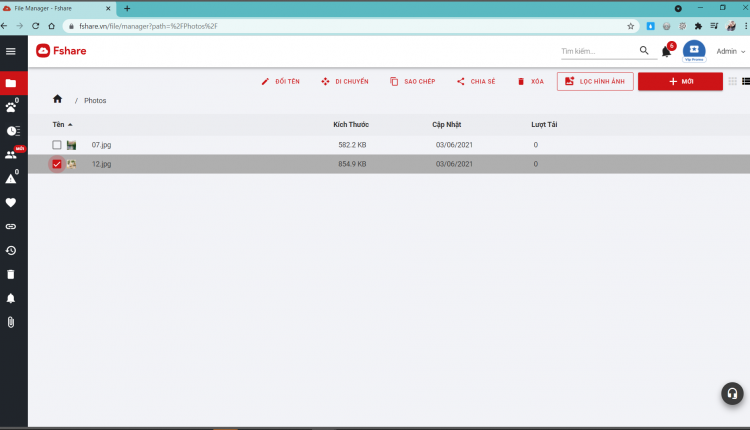
Task: Click the browser address bar
Action: pos(349,26)
